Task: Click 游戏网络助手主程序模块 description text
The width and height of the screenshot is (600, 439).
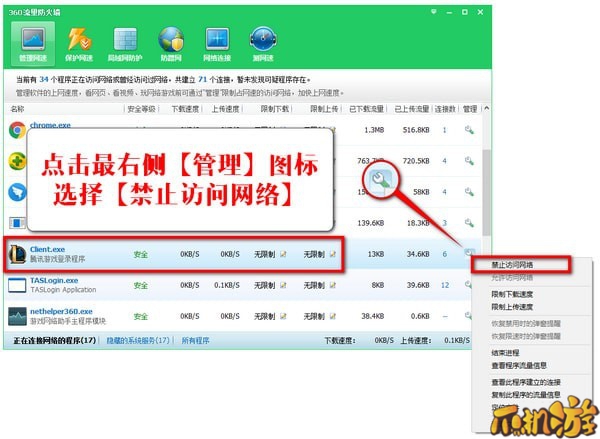Action: [68, 321]
